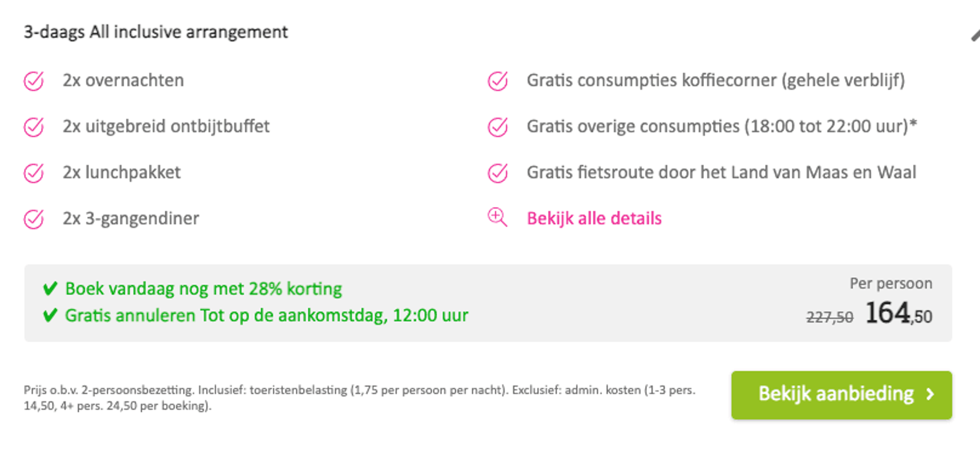
Task: Click the checkmark icon beside 2x overnachten
Action: click(33, 81)
